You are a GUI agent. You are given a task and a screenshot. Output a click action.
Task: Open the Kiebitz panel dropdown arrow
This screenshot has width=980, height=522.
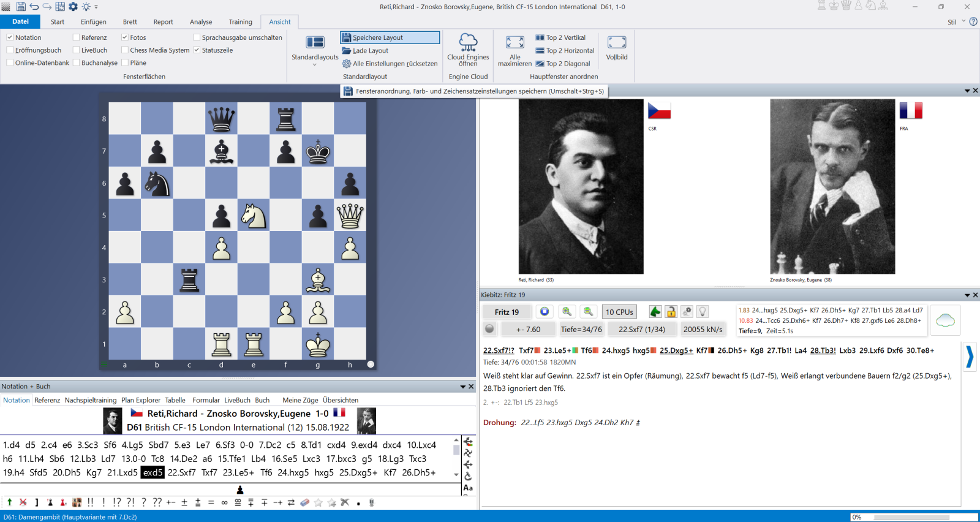click(967, 295)
